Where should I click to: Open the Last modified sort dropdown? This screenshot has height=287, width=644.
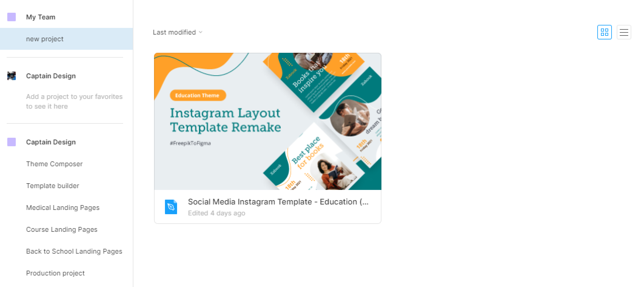(177, 32)
